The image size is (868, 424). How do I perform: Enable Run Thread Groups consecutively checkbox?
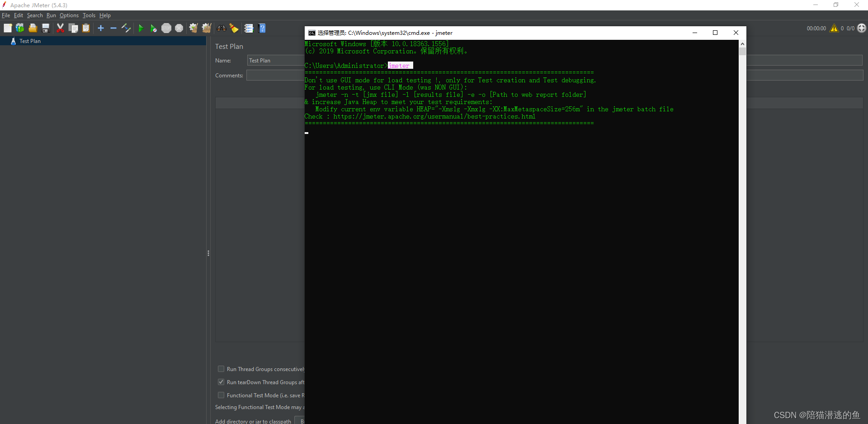(221, 369)
